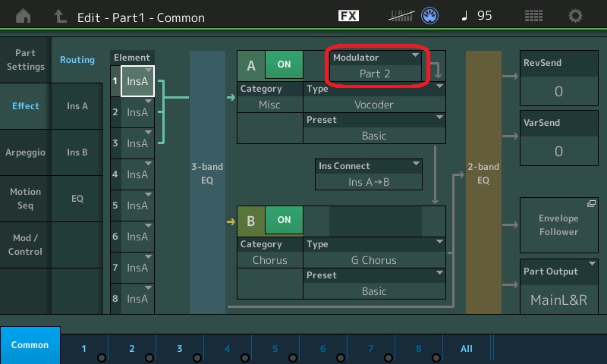Open the settings gear icon
Viewport: 607px width, 364px height.
tap(576, 16)
